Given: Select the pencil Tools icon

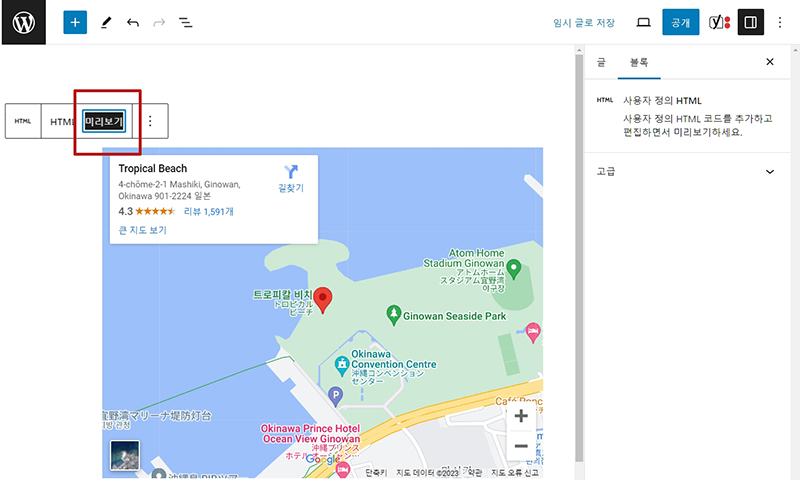Looking at the screenshot, I should click(x=106, y=22).
